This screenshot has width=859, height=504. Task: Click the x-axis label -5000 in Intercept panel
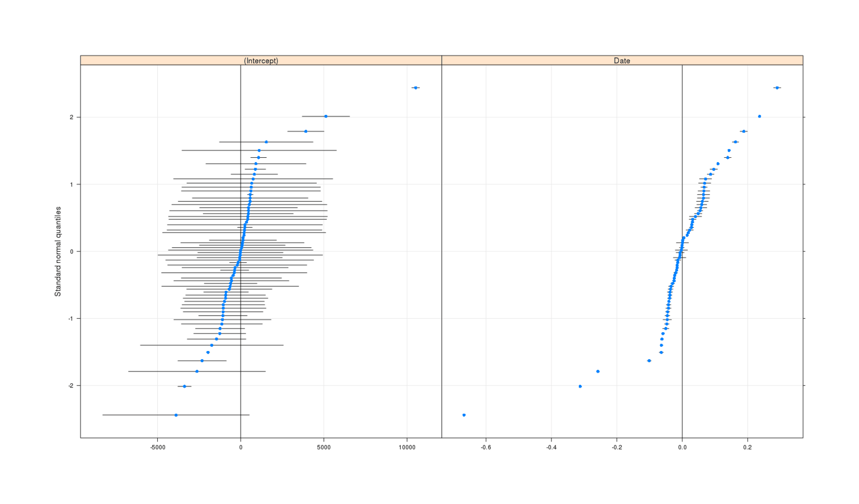click(x=157, y=447)
